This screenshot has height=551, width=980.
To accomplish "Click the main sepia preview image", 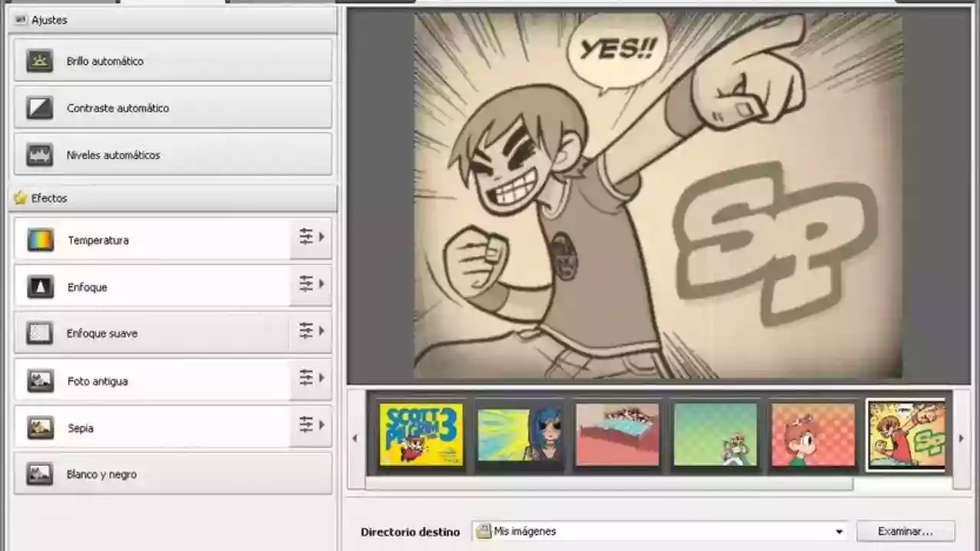I will pyautogui.click(x=658, y=196).
